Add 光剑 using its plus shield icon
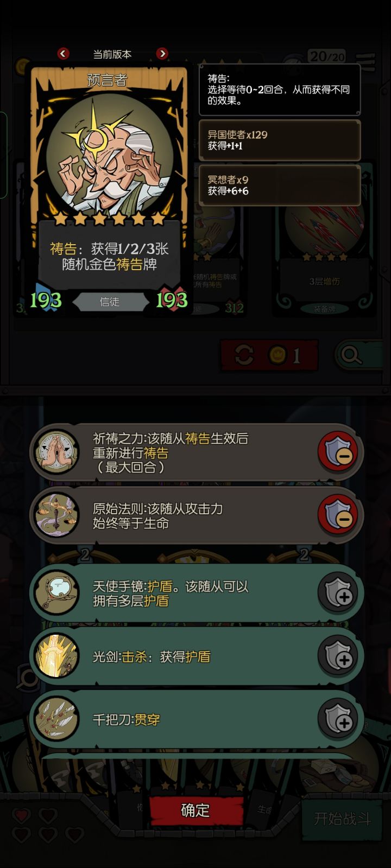The image size is (391, 868). pos(338,656)
